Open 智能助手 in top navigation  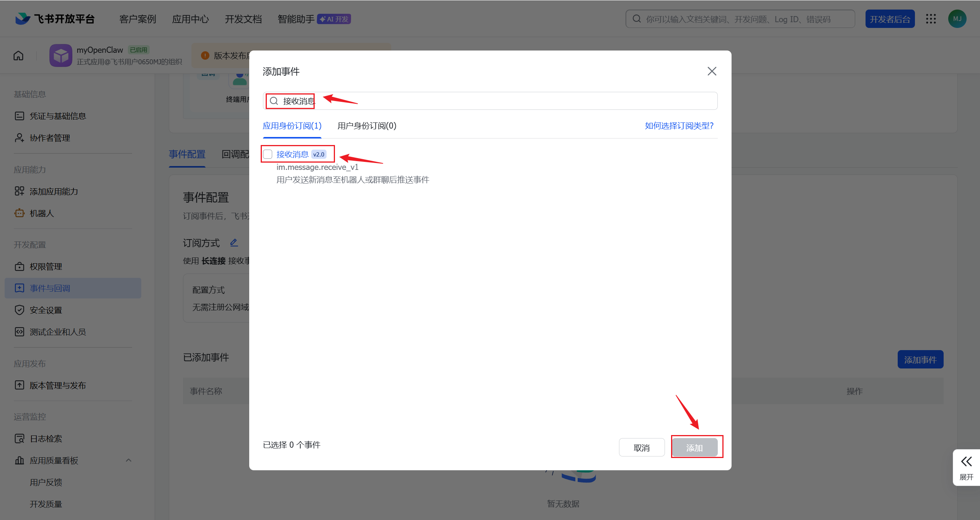click(296, 19)
